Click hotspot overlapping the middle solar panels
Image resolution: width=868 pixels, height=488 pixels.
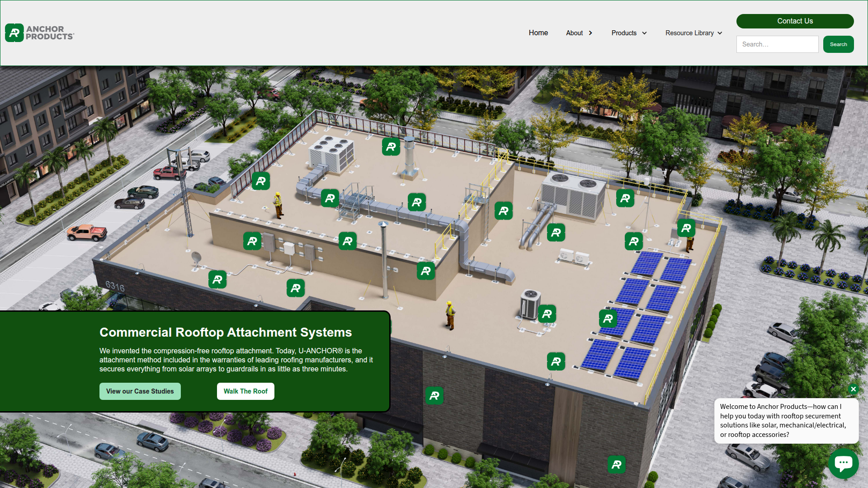click(608, 319)
